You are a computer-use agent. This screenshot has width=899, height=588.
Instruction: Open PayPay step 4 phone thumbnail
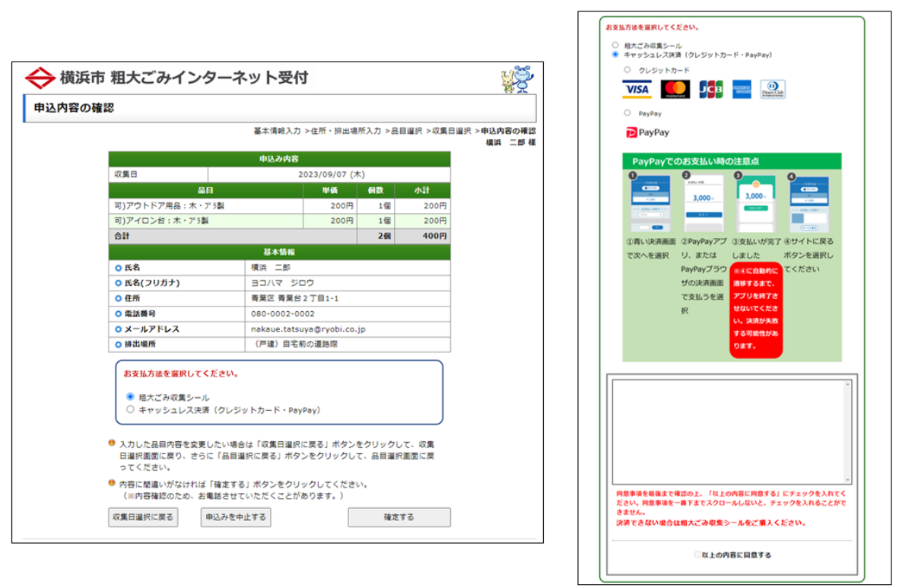[x=809, y=204]
